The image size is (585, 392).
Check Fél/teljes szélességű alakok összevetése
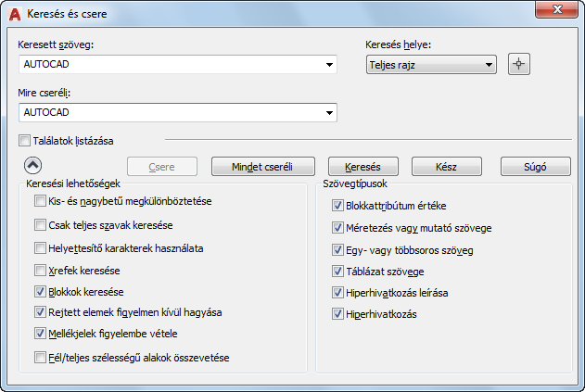click(40, 358)
